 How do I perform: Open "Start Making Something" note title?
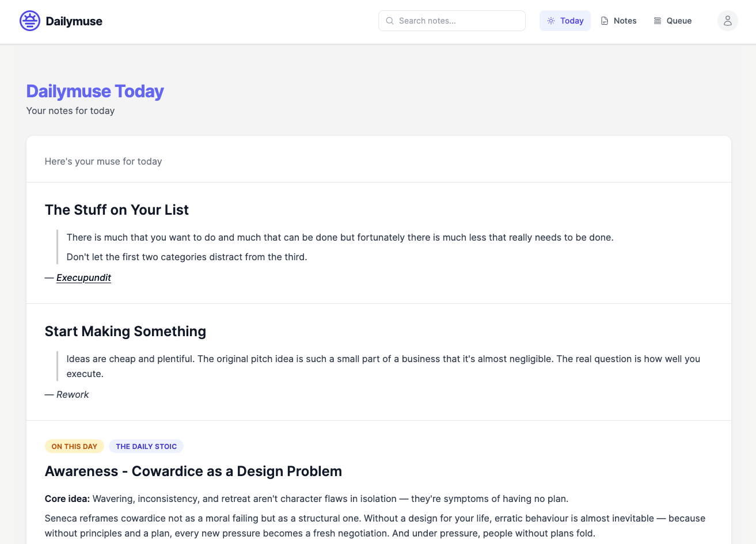point(126,332)
